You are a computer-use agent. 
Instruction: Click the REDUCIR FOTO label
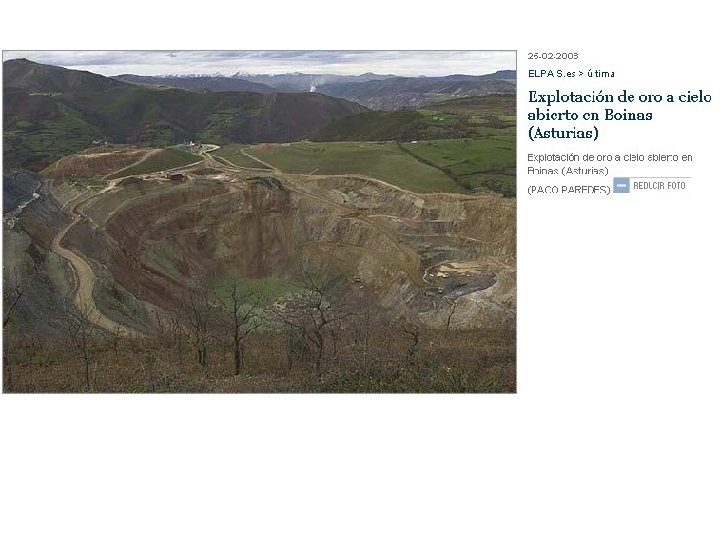pyautogui.click(x=659, y=186)
